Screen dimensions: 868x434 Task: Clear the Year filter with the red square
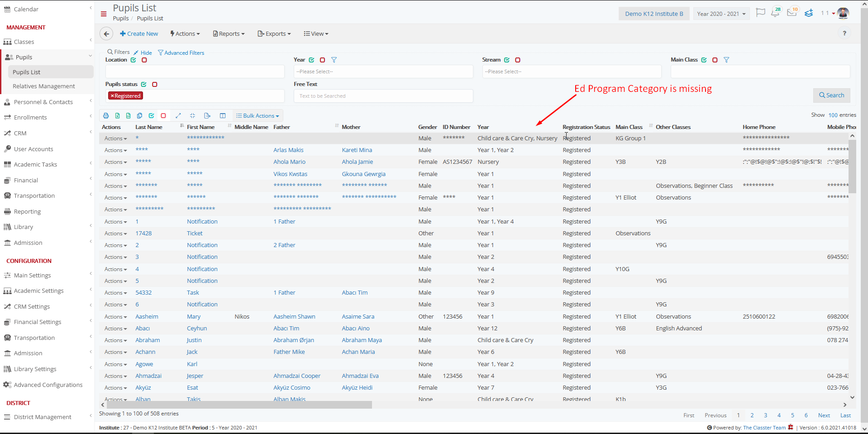pyautogui.click(x=323, y=60)
